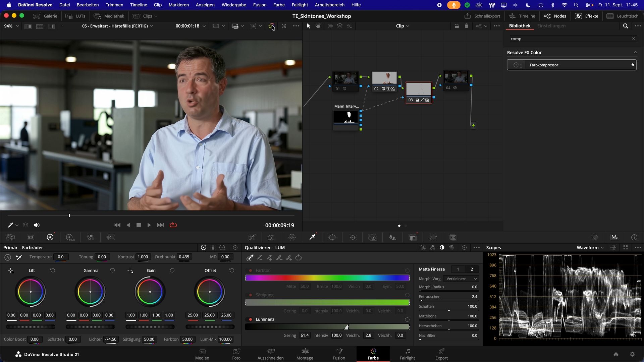Open Morph.-Vorg. Verkleinern dropdown
The width and height of the screenshot is (644, 362).
(x=461, y=279)
